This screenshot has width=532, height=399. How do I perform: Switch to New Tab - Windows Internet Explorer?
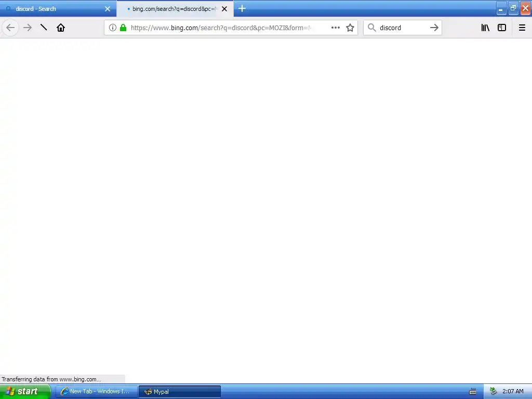(96, 392)
